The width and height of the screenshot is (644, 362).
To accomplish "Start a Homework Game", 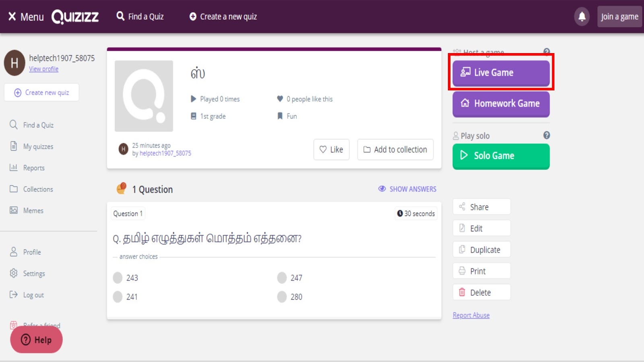I will click(501, 104).
